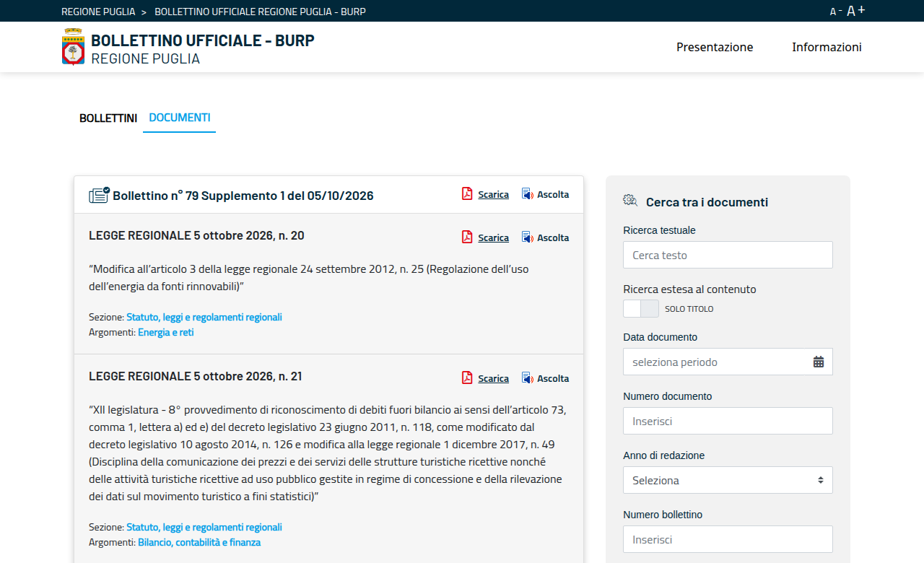The image size is (924, 563).
Task: Toggle Ricerca estesa al contenuto switch
Action: click(641, 309)
